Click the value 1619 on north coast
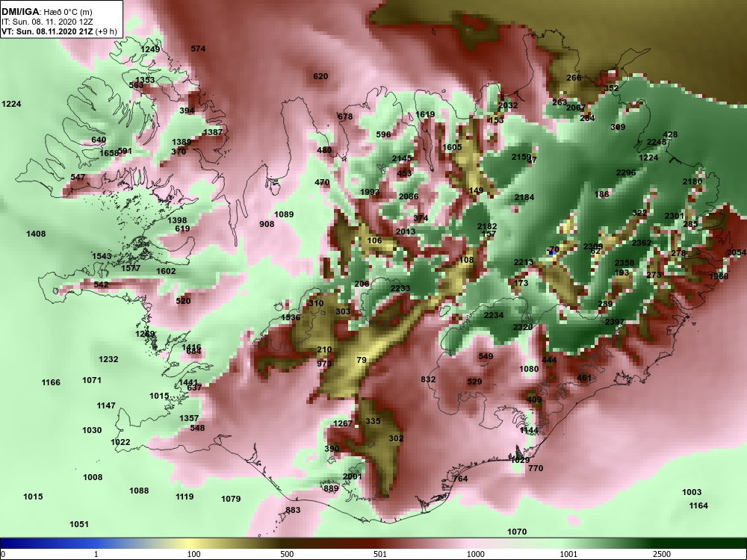 click(425, 114)
